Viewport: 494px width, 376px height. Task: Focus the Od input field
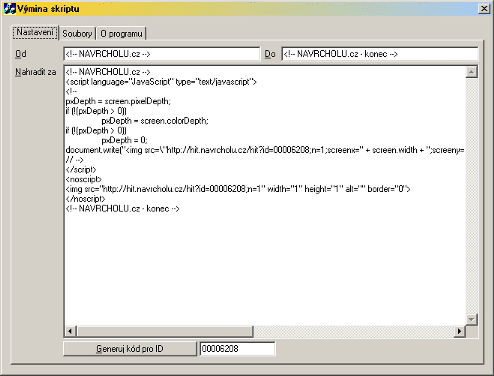tap(161, 54)
